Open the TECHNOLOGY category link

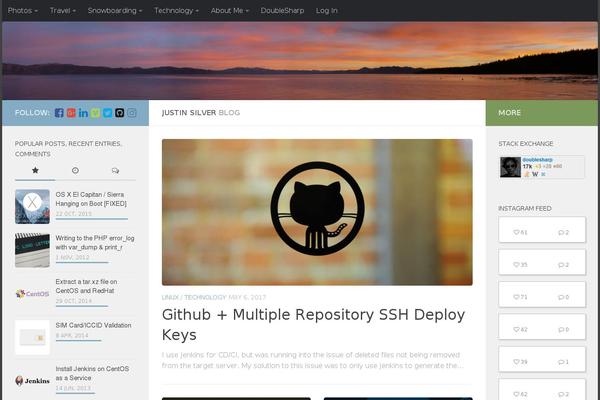[205, 297]
